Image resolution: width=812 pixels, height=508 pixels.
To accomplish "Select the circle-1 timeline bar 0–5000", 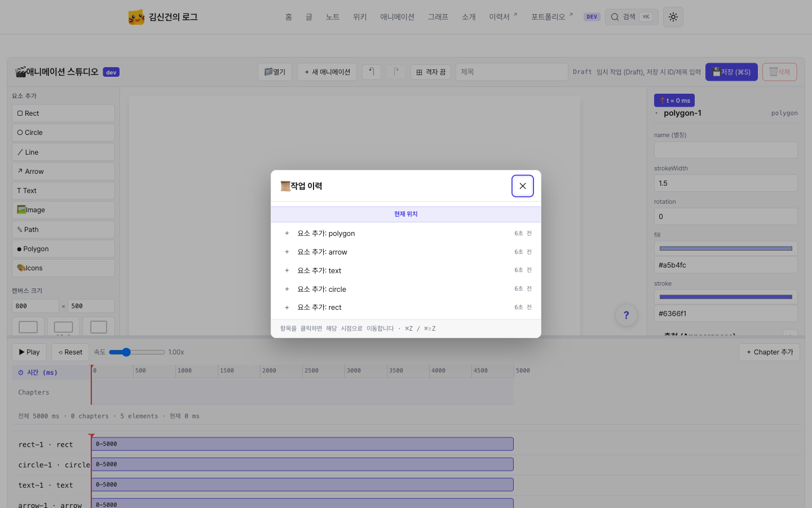I will tap(302, 465).
